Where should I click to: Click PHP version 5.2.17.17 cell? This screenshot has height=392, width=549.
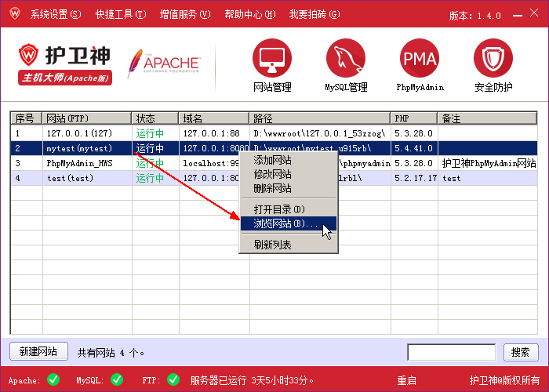point(416,178)
